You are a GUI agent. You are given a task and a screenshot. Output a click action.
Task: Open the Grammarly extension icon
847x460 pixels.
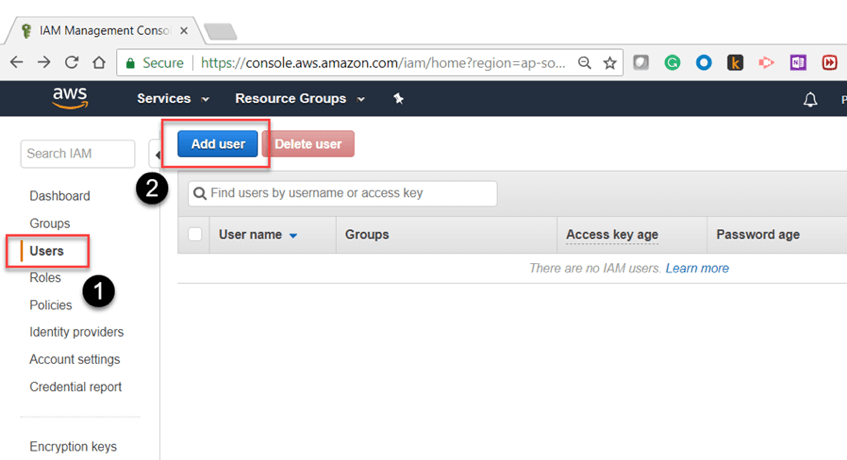673,63
